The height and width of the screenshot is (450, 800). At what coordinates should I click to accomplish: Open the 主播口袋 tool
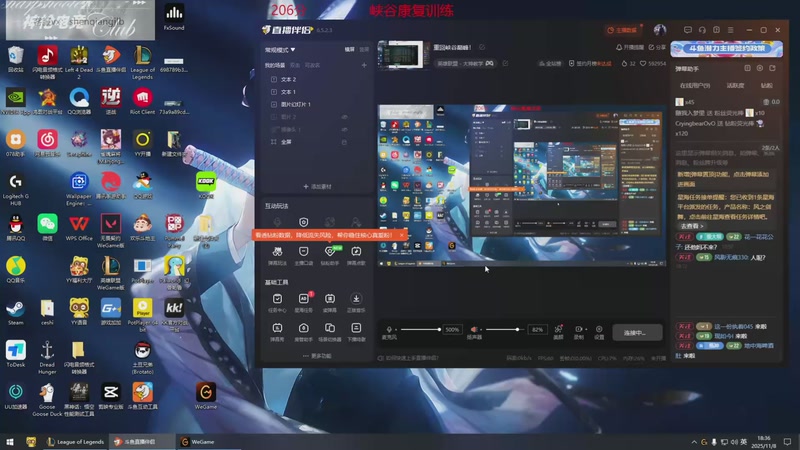(304, 255)
